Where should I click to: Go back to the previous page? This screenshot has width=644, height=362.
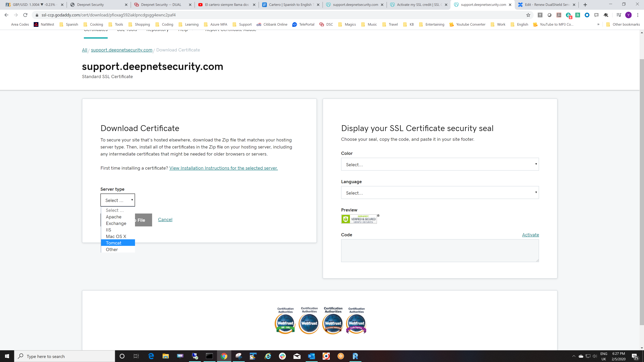[7, 15]
